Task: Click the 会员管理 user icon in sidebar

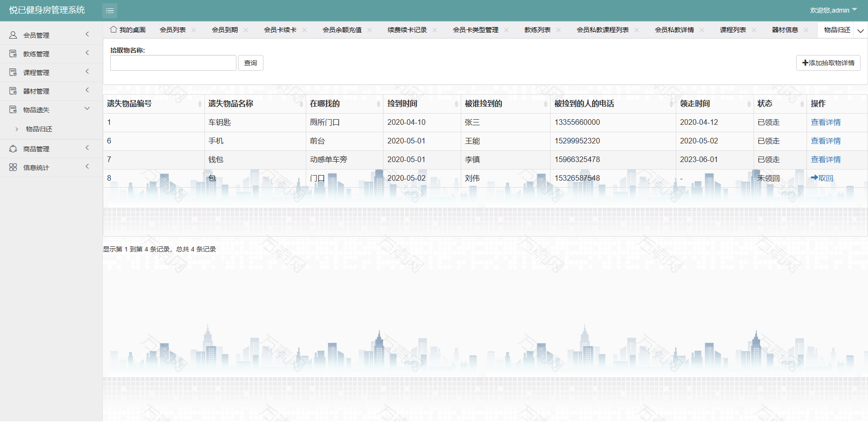Action: pyautogui.click(x=13, y=35)
